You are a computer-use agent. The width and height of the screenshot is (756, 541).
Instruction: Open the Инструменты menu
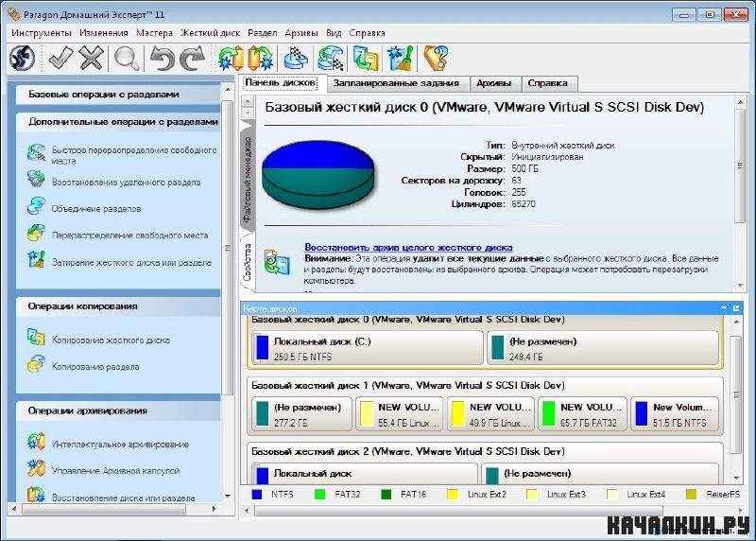(x=42, y=33)
